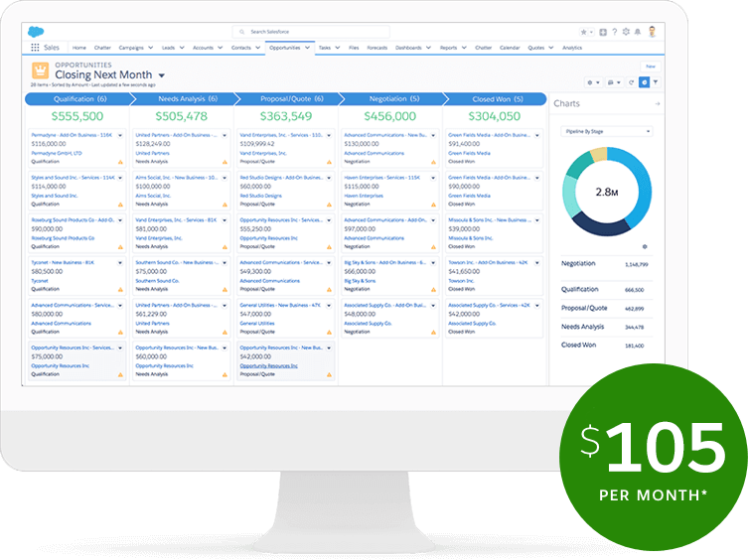The width and height of the screenshot is (748, 560).
Task: Open list view controls gear menu
Action: pos(593,82)
